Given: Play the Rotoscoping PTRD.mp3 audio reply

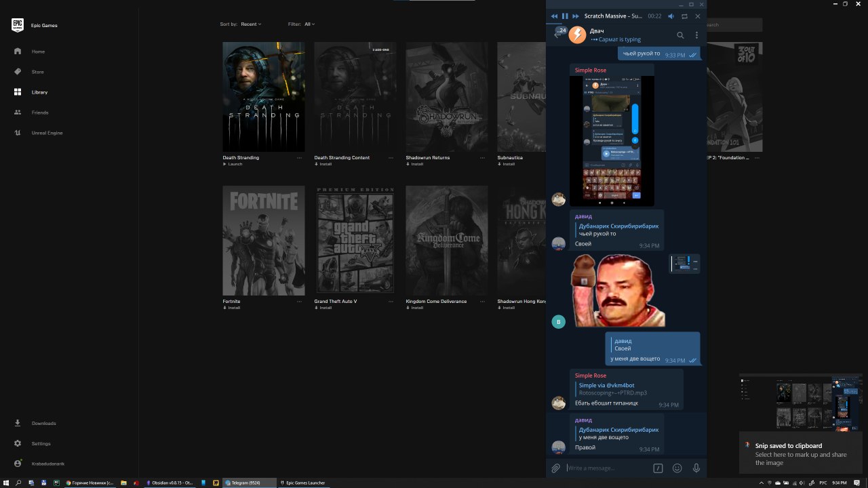Looking at the screenshot, I should (612, 392).
